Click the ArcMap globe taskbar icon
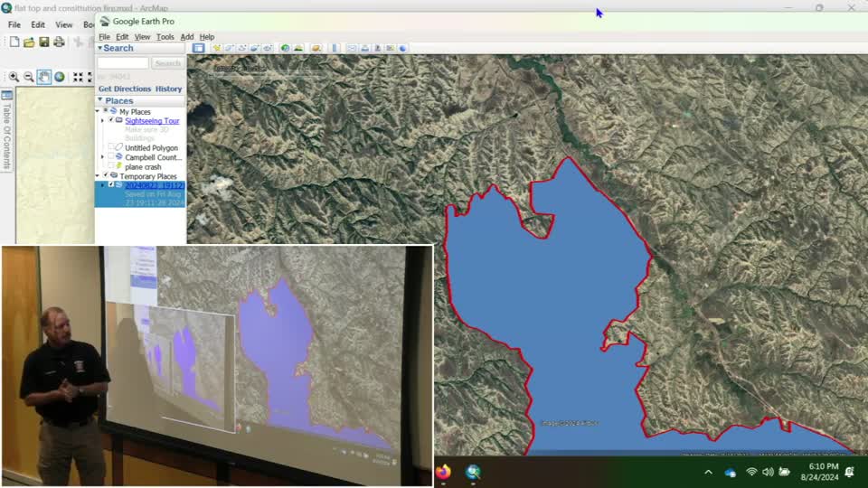Viewport: 868px width, 488px height. point(473,472)
